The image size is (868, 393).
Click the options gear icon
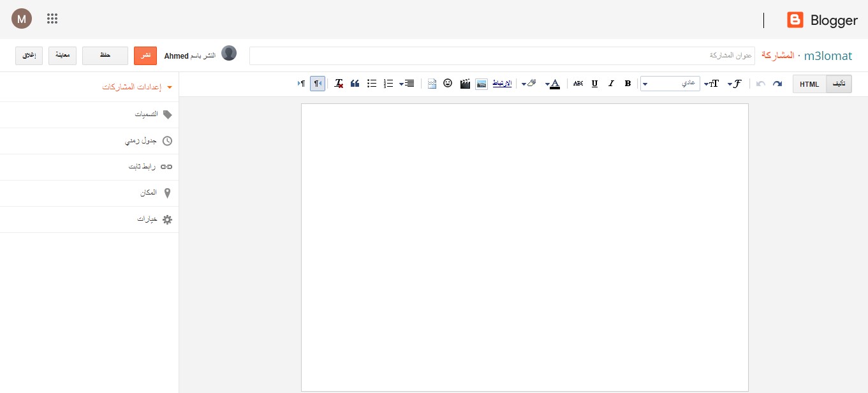[167, 219]
